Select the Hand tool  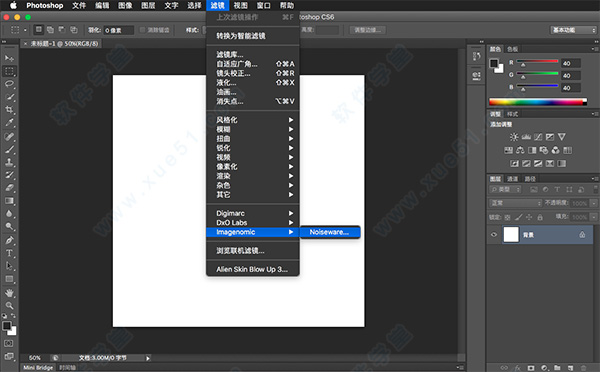click(9, 293)
